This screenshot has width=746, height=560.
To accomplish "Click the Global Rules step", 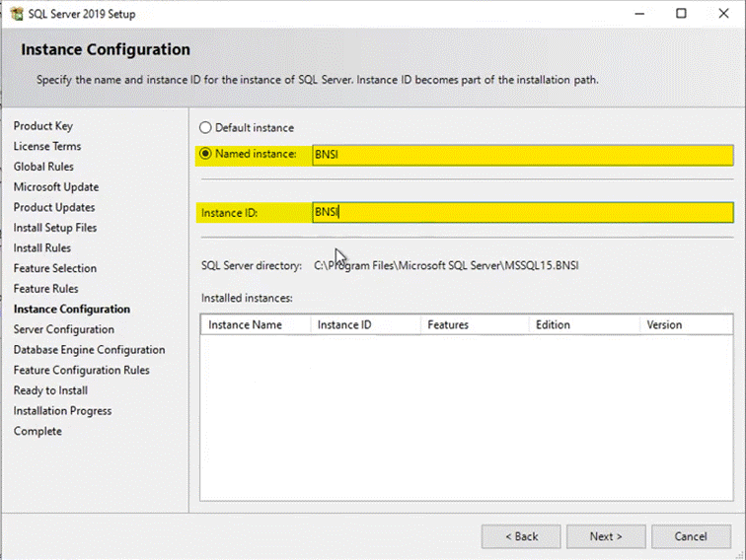I will (x=43, y=167).
